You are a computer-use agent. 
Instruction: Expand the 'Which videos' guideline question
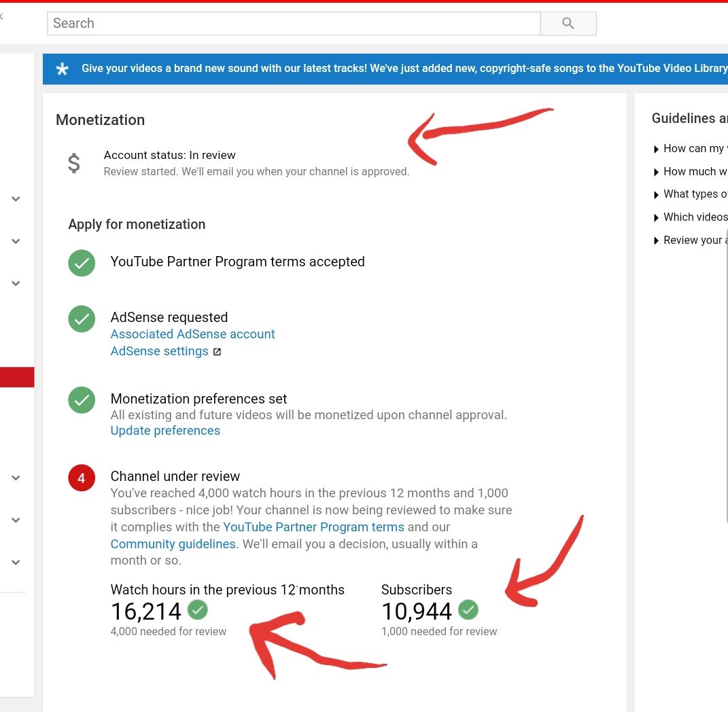691,217
